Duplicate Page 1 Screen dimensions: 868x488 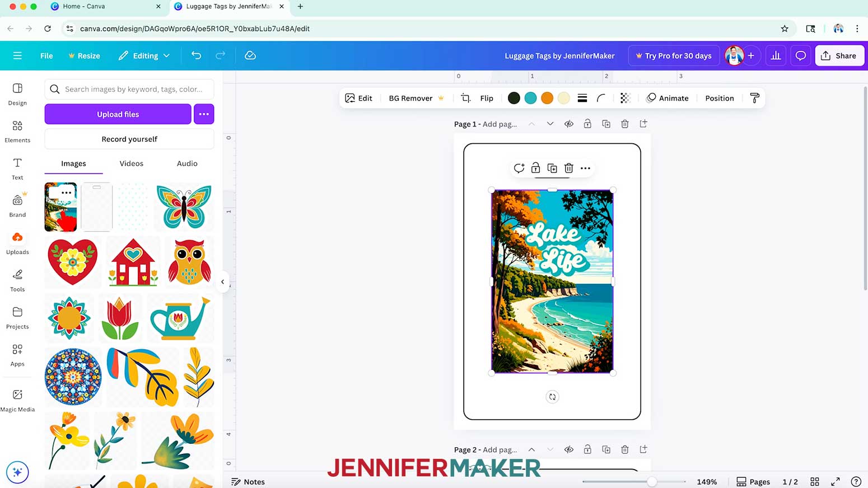coord(606,124)
